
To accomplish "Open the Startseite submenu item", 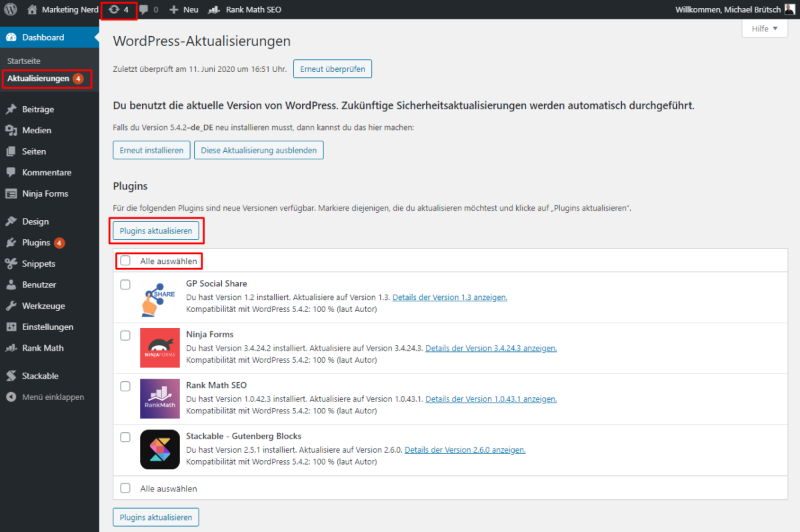I will 24,61.
